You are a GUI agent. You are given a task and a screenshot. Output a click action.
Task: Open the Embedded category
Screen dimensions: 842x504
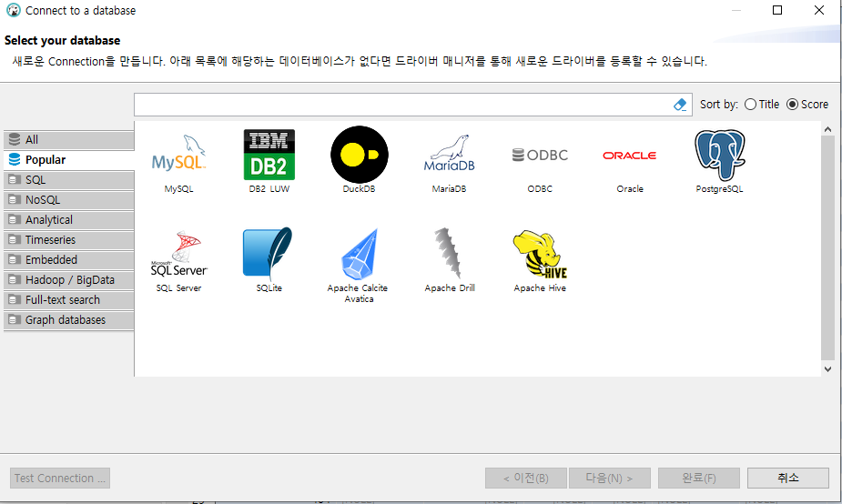(x=69, y=260)
